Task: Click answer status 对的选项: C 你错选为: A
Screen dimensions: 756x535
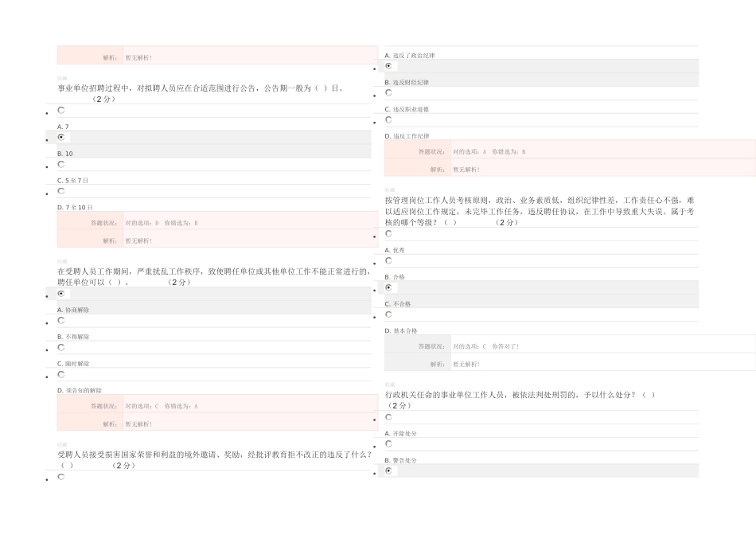Action: 162,406
